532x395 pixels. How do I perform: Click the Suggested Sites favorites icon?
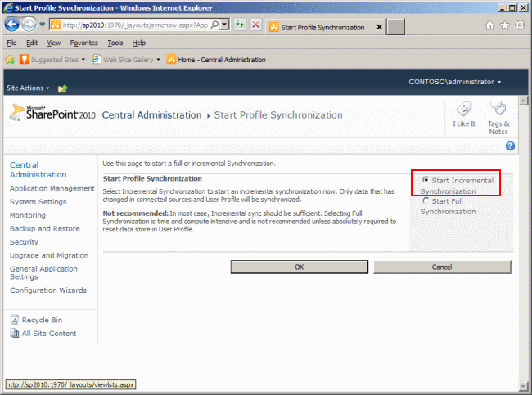(24, 60)
